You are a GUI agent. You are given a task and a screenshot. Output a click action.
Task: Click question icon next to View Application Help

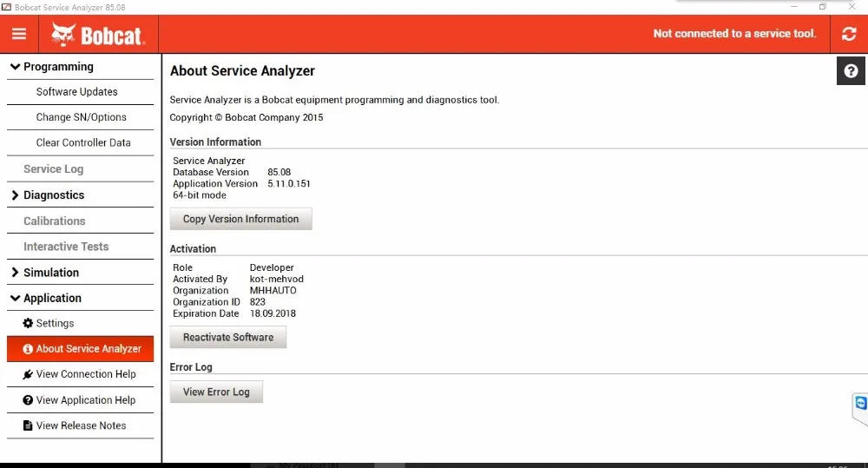[28, 400]
